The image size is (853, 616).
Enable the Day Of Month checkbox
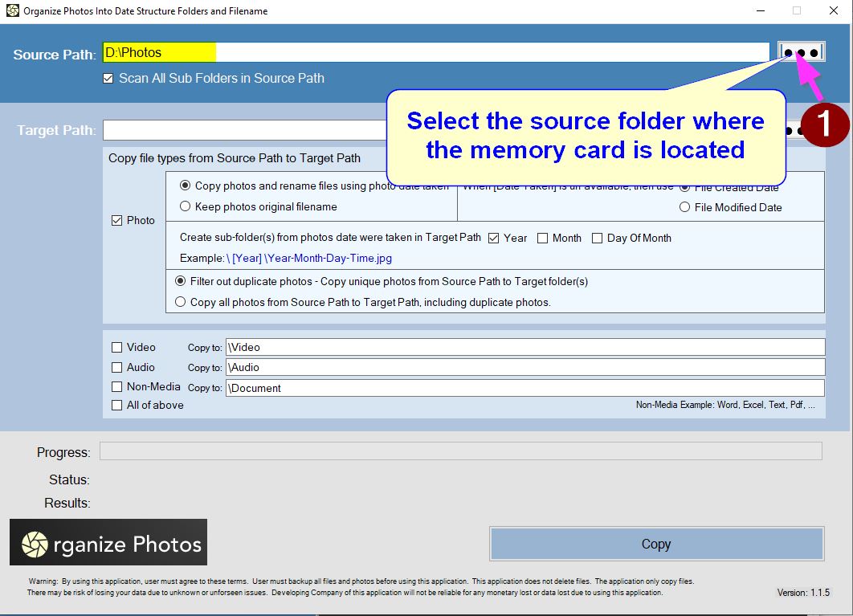tap(597, 239)
